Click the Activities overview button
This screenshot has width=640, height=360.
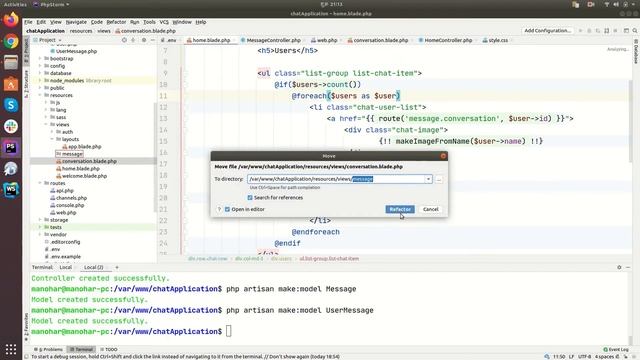15,4
